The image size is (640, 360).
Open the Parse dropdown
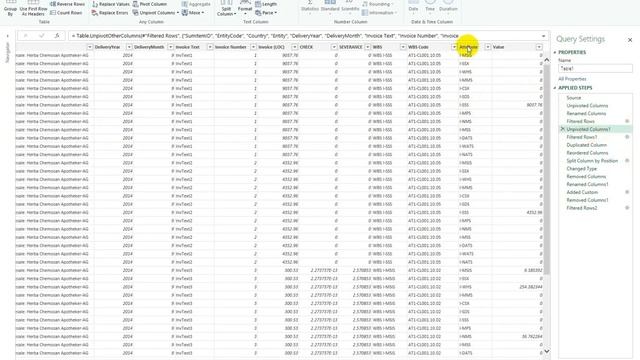tap(266, 13)
